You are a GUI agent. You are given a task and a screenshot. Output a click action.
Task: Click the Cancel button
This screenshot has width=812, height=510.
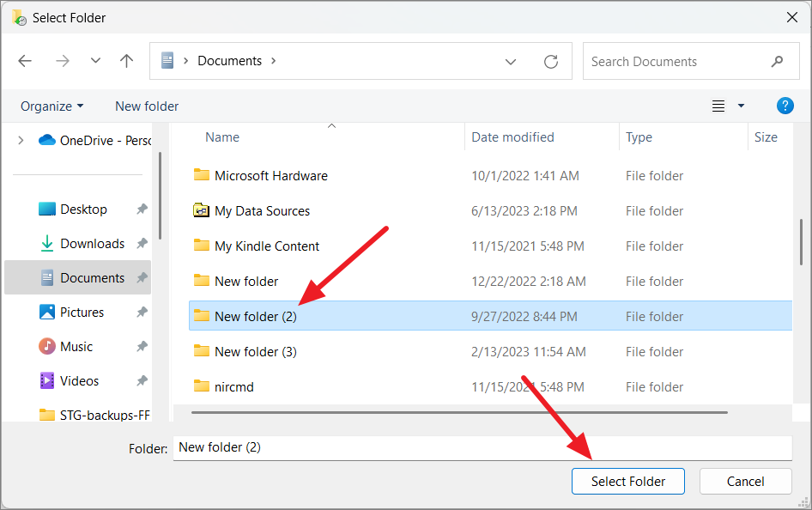click(x=745, y=481)
